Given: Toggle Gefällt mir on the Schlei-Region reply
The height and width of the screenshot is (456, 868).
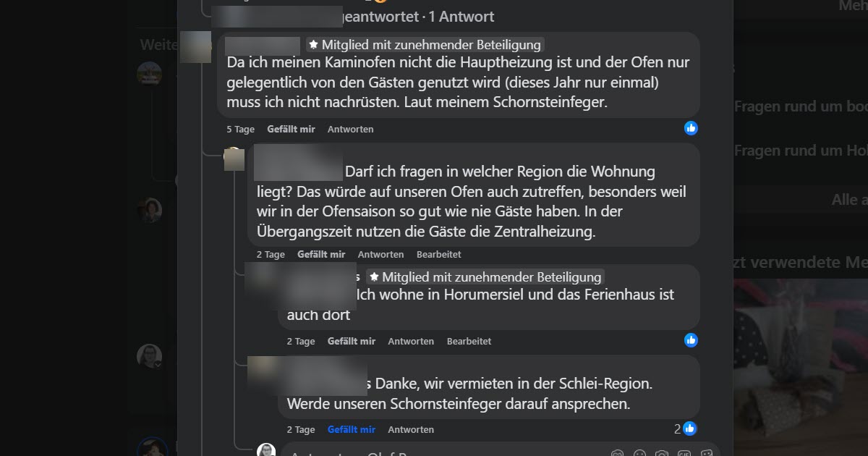Looking at the screenshot, I should tap(352, 429).
